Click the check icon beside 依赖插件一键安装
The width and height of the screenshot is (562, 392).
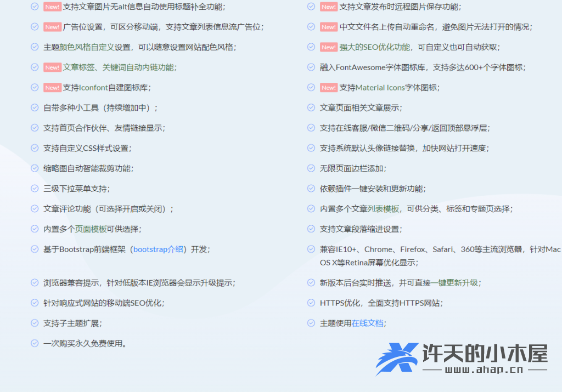pyautogui.click(x=311, y=189)
